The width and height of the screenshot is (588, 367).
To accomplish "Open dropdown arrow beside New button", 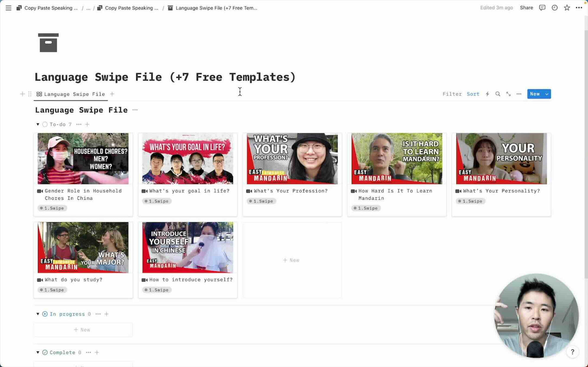I will 547,94.
